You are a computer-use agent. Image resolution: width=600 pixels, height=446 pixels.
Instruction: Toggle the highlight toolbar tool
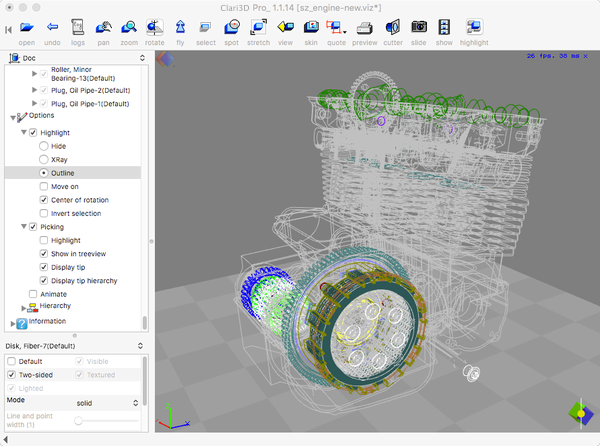[474, 27]
